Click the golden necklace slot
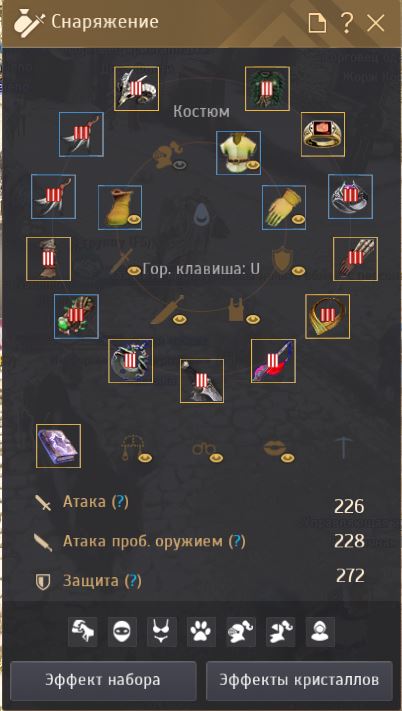 click(x=327, y=316)
